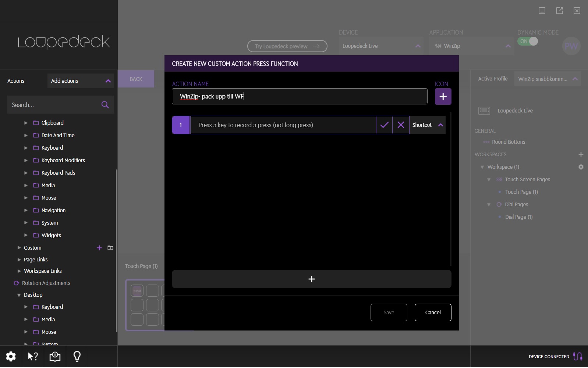
Task: Add an icon with the ICON plus button
Action: tap(443, 96)
